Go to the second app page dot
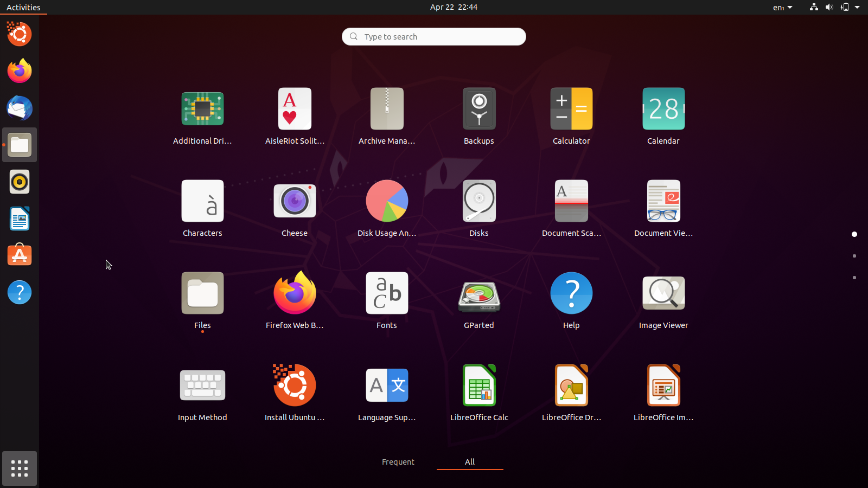Image resolution: width=868 pixels, height=488 pixels. 854,256
